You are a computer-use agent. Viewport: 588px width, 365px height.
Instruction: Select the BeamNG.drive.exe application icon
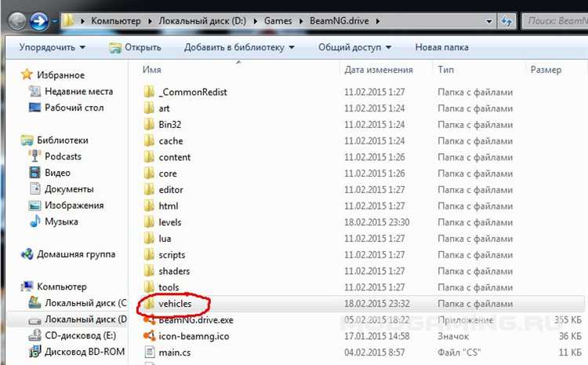(149, 320)
